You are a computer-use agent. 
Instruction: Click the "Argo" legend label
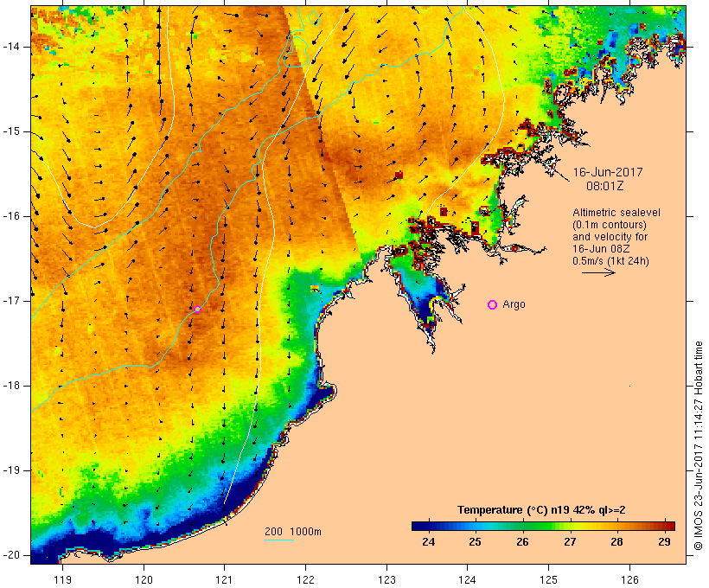coord(514,304)
